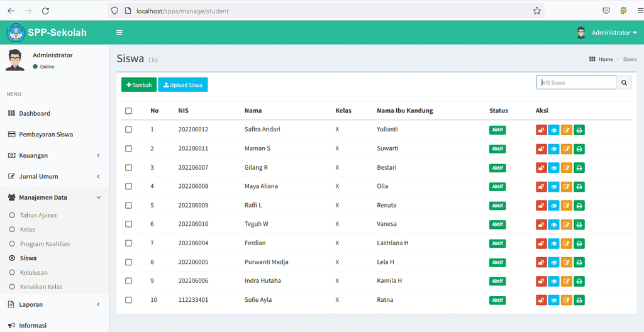
Task: Click the unlock icon for Raffi L
Action: coord(541,206)
